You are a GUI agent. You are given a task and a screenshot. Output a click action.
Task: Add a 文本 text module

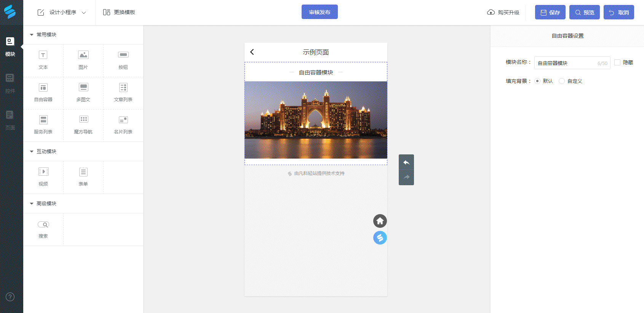tap(43, 60)
